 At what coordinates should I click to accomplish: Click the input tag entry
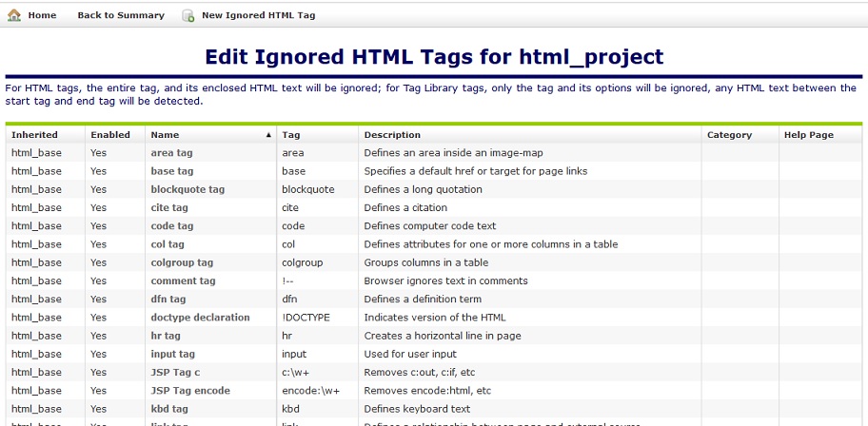tap(172, 354)
